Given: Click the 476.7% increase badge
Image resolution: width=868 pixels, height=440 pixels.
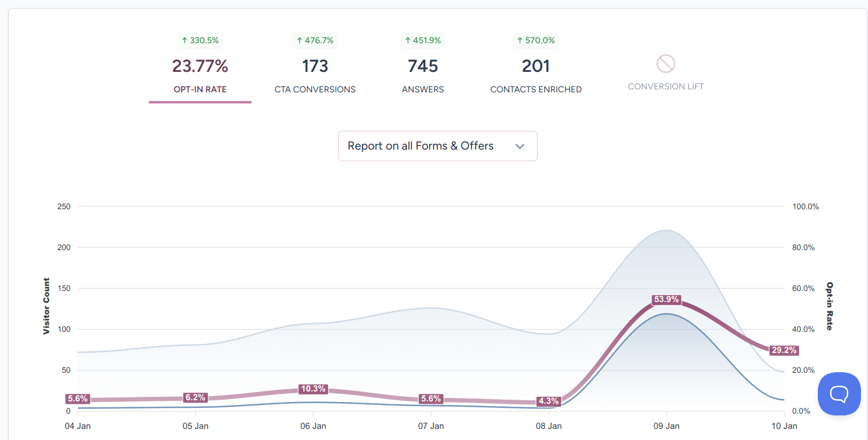Looking at the screenshot, I should point(315,40).
